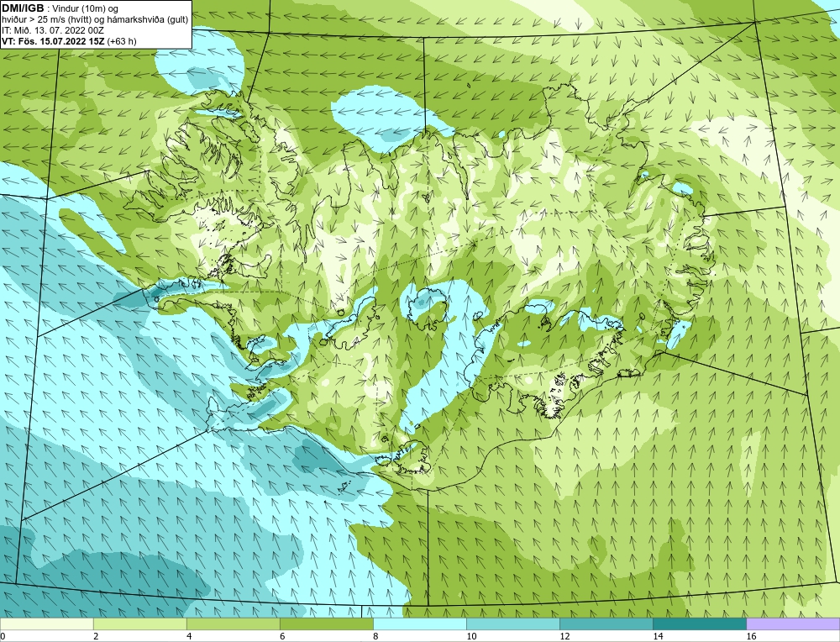Click the 12–14 m/s teal legend swatch
Screen dimensions: 840x642
(x=606, y=624)
